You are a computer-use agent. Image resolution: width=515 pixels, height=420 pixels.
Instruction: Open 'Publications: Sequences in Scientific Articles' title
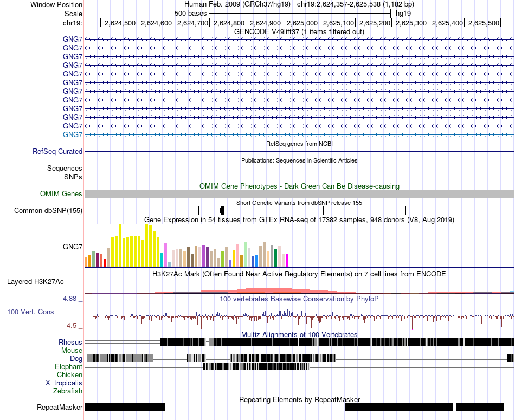tap(299, 160)
